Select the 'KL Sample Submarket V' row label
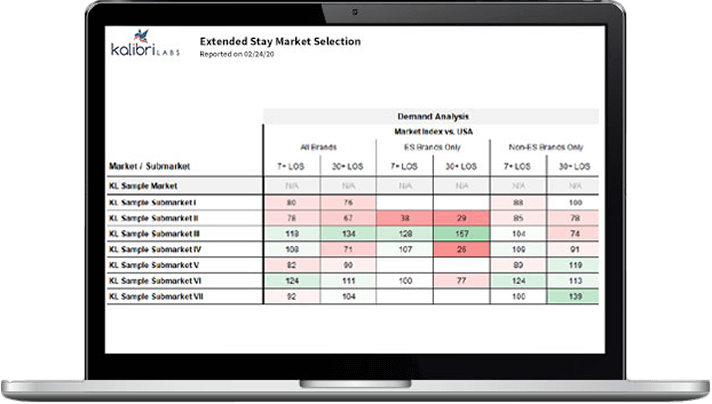 coord(154,265)
